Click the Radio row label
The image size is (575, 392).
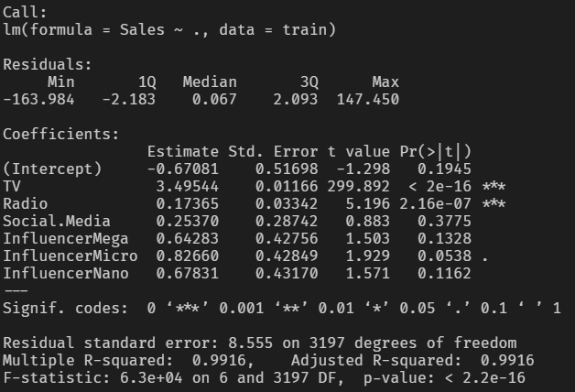(26, 203)
